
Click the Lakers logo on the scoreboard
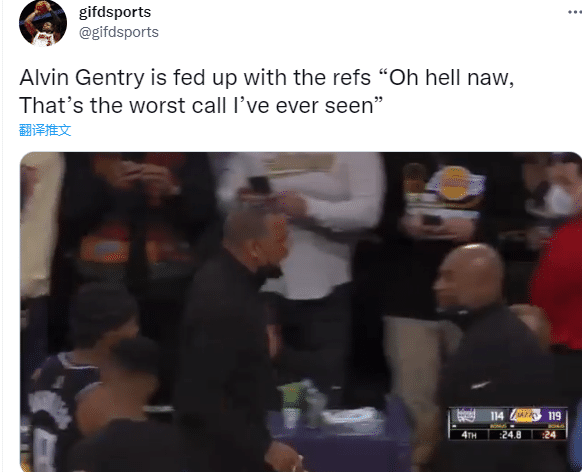tap(525, 415)
